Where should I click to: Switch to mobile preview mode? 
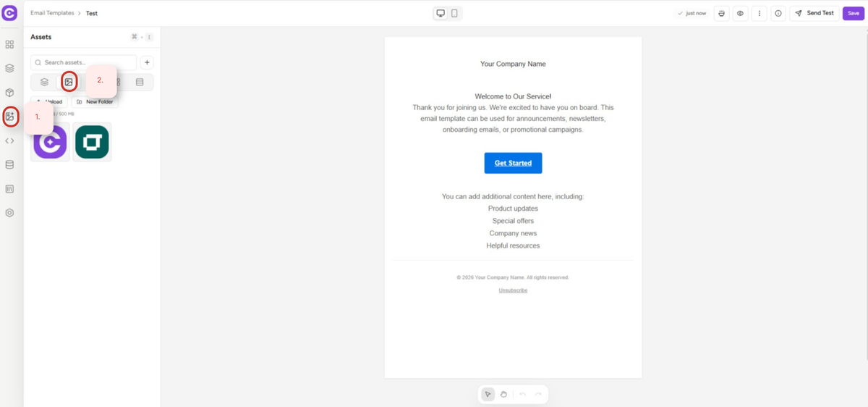[x=454, y=13]
